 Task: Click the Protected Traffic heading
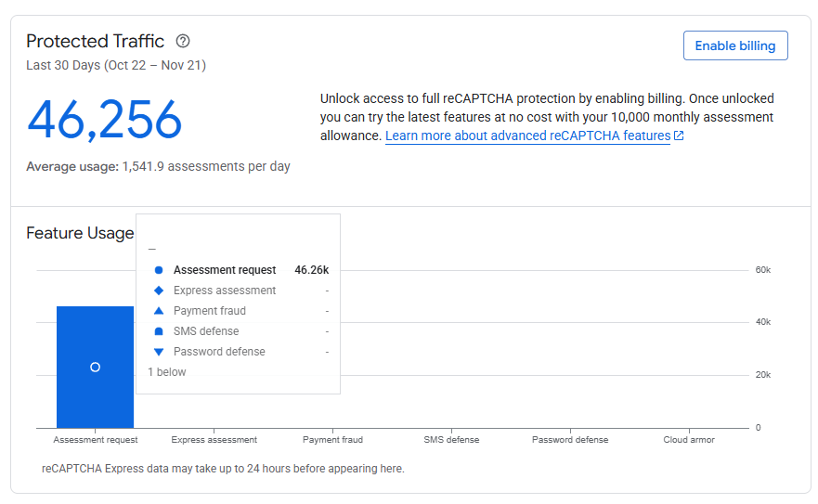tap(95, 41)
